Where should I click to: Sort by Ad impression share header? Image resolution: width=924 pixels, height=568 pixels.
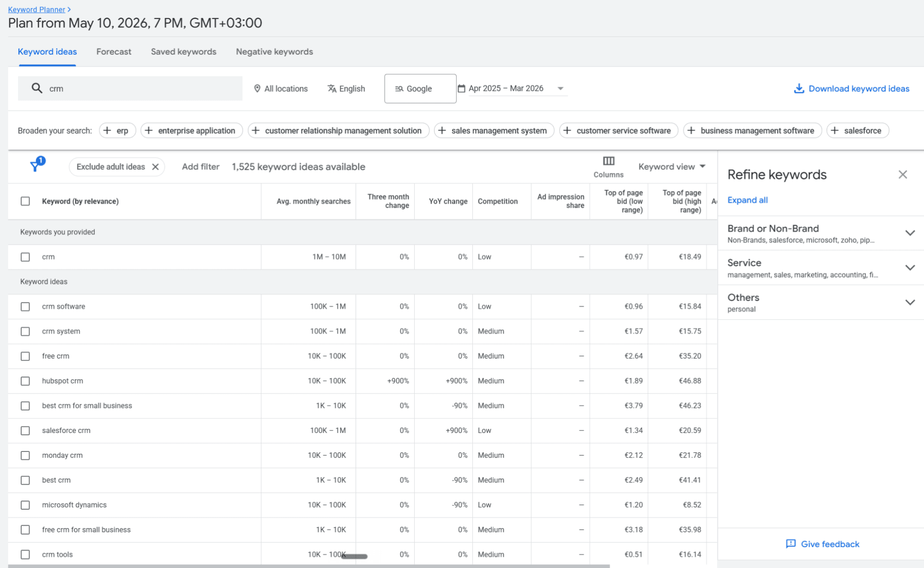click(561, 201)
